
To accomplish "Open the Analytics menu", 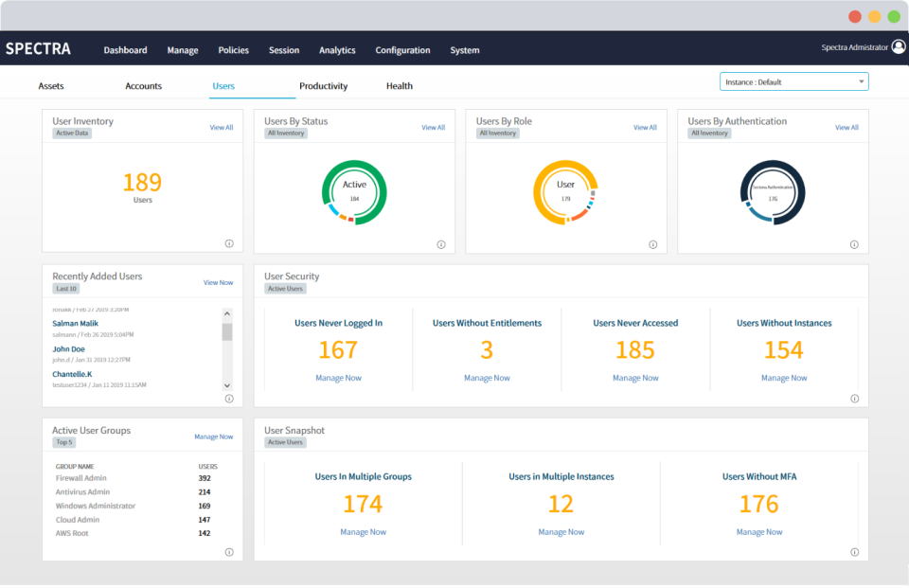I will (335, 50).
